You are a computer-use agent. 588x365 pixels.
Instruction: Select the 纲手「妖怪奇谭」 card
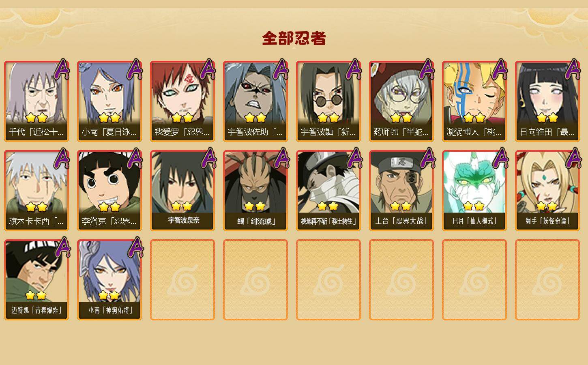(547, 191)
